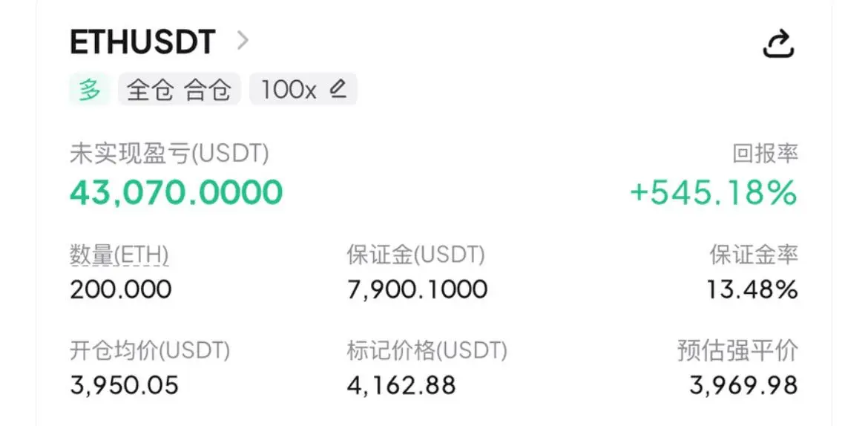This screenshot has width=868, height=426.
Task: Click the 全仓 合仓 margin mode tag
Action: pyautogui.click(x=179, y=89)
